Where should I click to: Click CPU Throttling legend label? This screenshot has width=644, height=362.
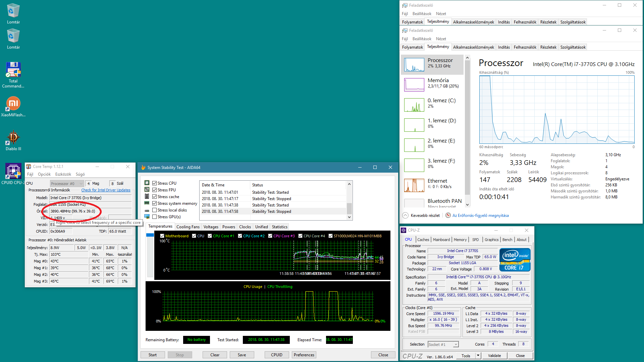[280, 287]
